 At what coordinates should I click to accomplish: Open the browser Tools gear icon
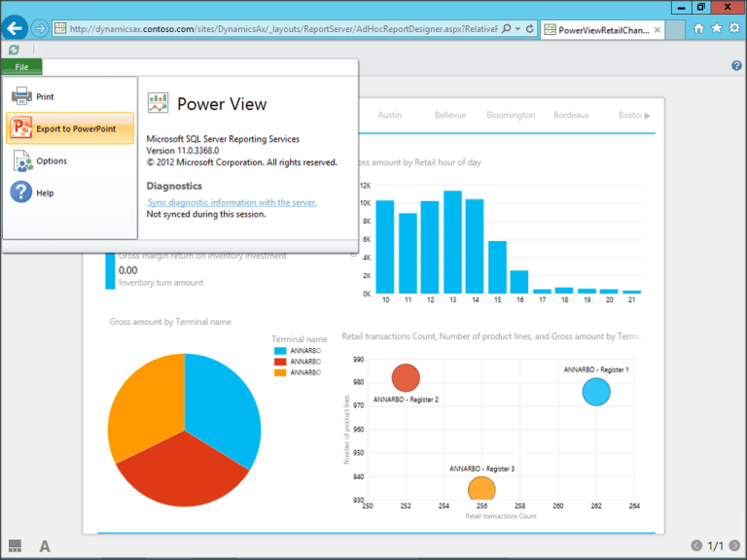click(x=734, y=28)
